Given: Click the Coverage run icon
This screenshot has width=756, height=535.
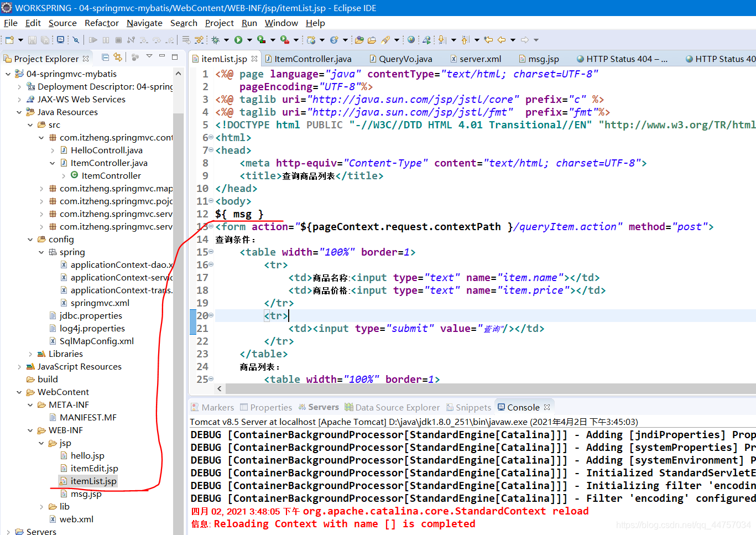Looking at the screenshot, I should pos(262,40).
